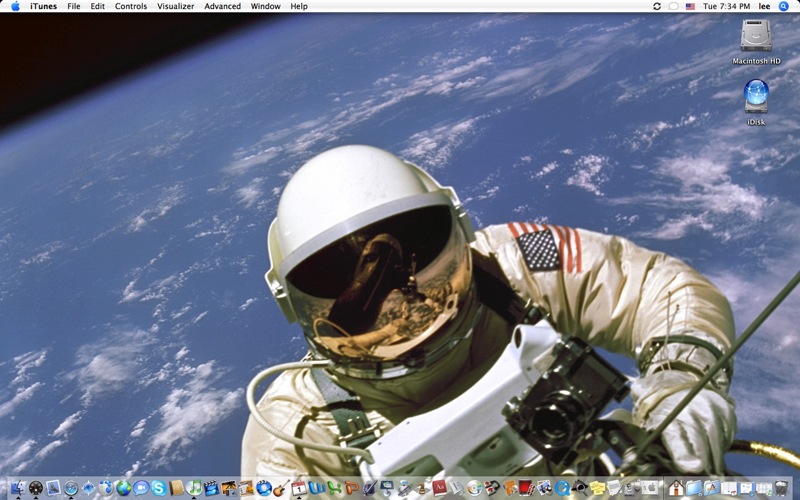Image resolution: width=800 pixels, height=500 pixels.
Task: Launch GarageBand guitar icon
Action: point(281,488)
